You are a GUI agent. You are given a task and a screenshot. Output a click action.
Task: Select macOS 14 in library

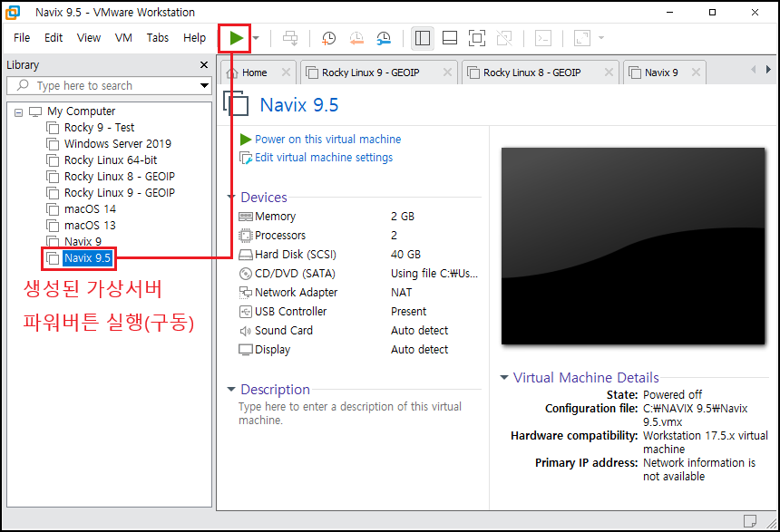(90, 209)
